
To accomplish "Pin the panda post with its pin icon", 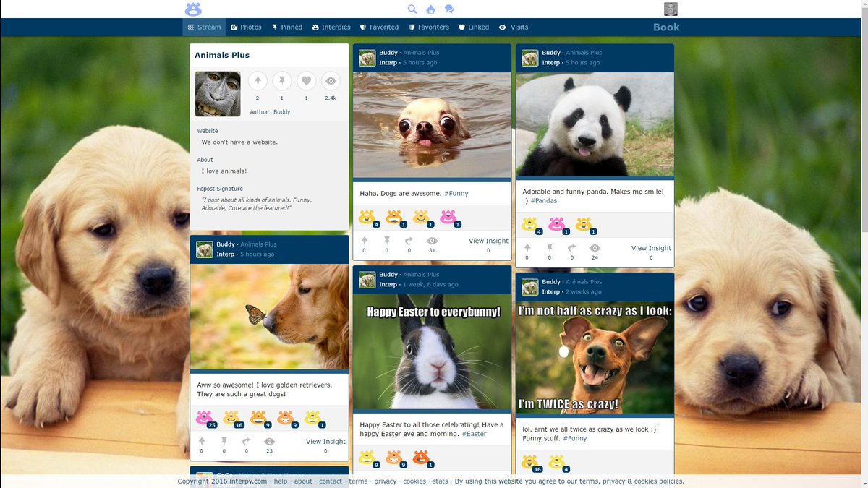I will (550, 248).
